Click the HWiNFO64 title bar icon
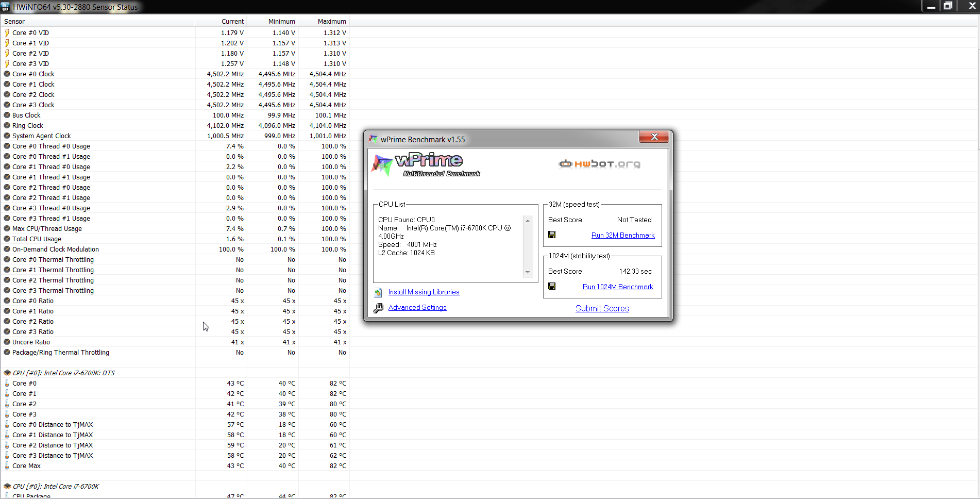Image resolution: width=980 pixels, height=499 pixels. (x=5, y=7)
